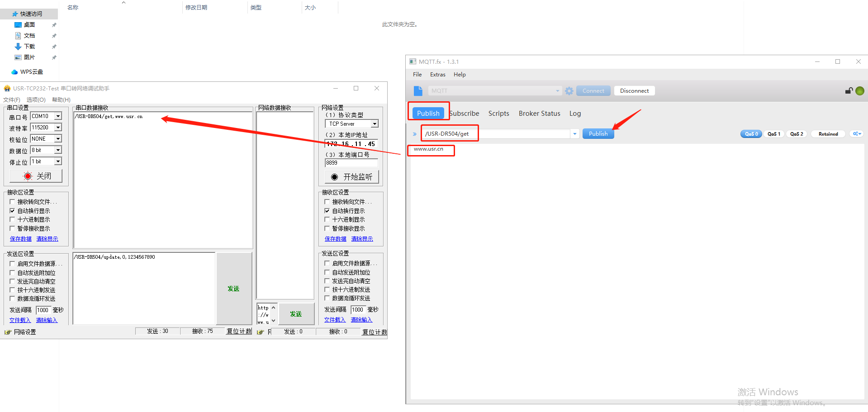The height and width of the screenshot is (412, 868).
Task: Click the green connection status indicator
Action: pos(860,91)
